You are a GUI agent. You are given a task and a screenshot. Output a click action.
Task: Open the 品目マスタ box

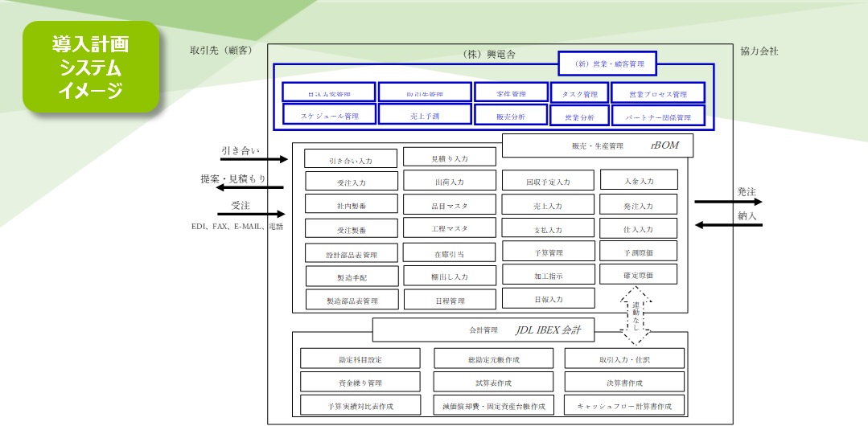pyautogui.click(x=449, y=206)
